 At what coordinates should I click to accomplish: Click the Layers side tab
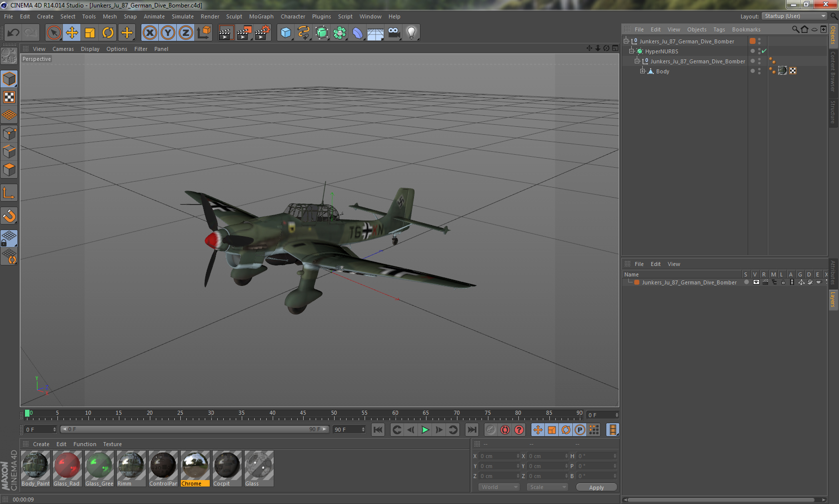pyautogui.click(x=833, y=299)
